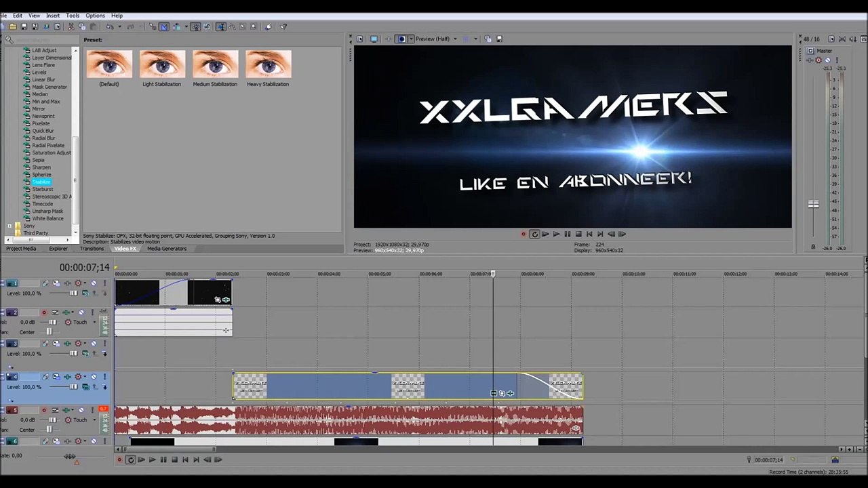
Task: Click Track FX icon on track 5
Action: (66, 410)
